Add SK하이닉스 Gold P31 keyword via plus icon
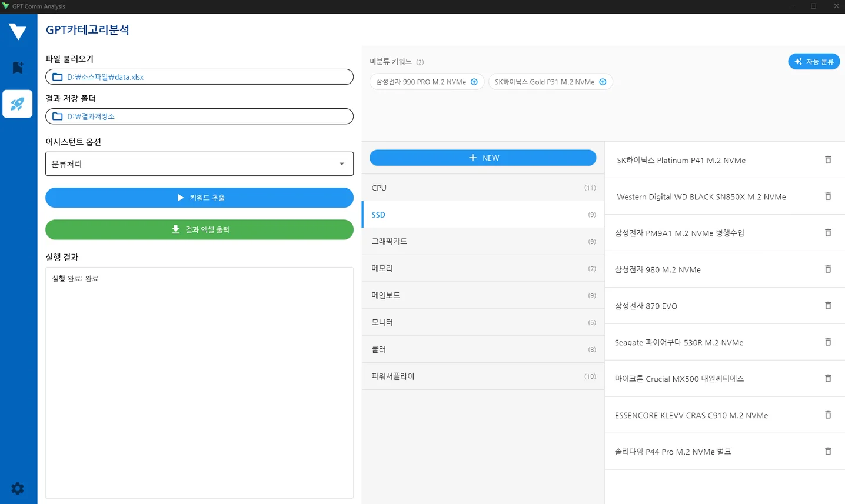845x504 pixels. pyautogui.click(x=602, y=82)
